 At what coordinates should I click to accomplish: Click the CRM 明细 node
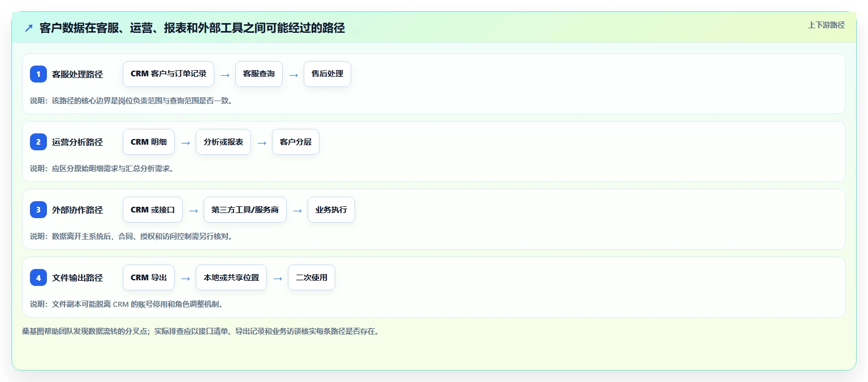coord(149,142)
